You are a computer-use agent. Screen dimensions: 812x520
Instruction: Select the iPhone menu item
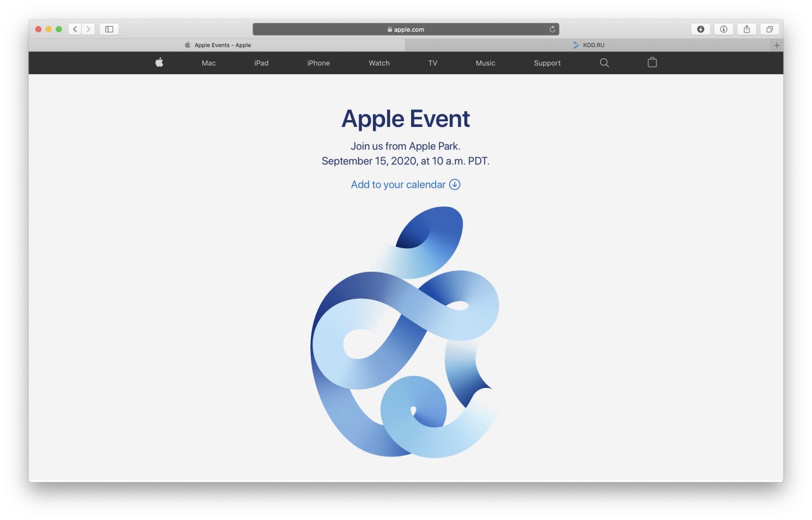318,63
